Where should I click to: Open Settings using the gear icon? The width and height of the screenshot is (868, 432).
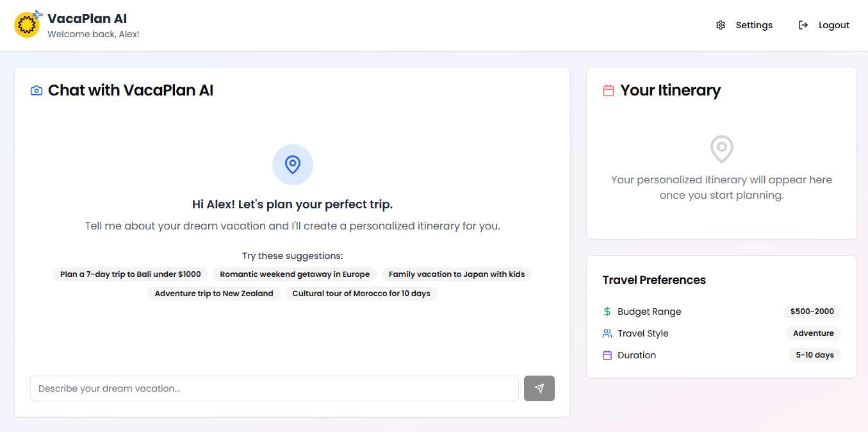(x=720, y=24)
